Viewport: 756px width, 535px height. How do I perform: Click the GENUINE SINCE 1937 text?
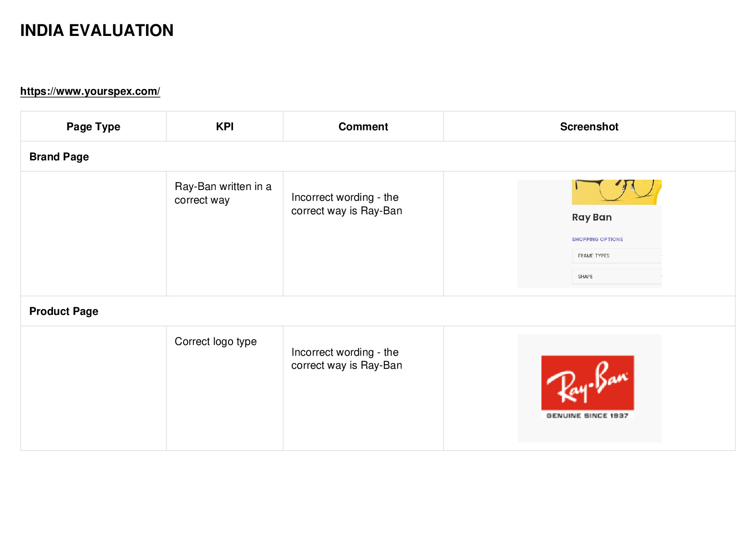tap(587, 416)
